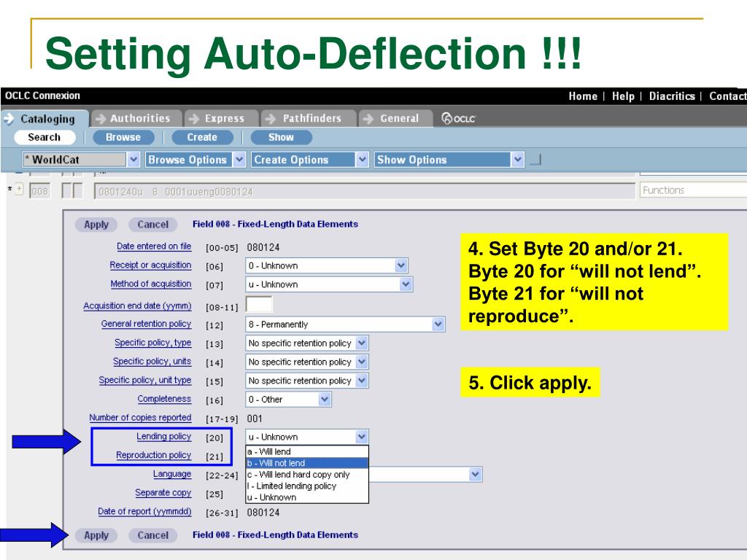The height and width of the screenshot is (560, 747).
Task: Open the Specific policy, type link
Action: pyautogui.click(x=153, y=343)
